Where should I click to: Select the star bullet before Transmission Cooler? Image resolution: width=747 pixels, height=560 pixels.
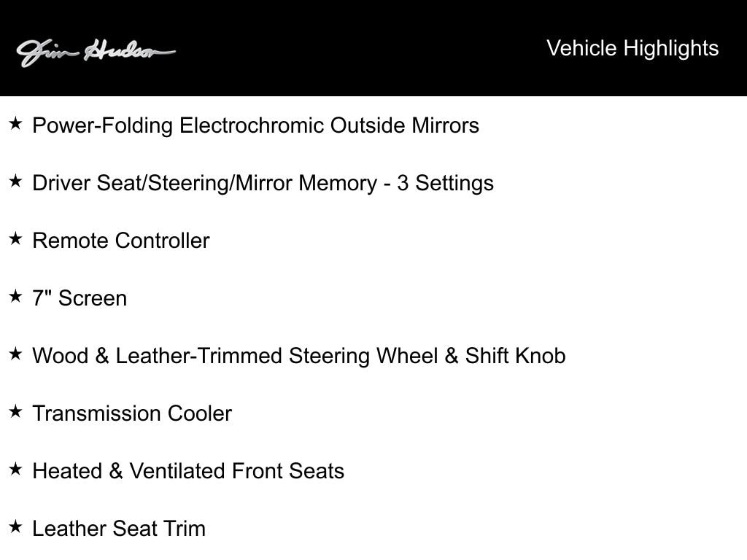[15, 412]
